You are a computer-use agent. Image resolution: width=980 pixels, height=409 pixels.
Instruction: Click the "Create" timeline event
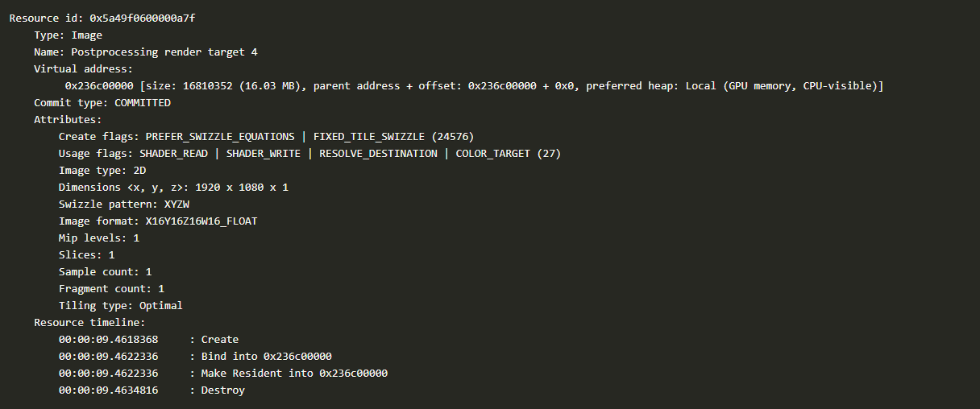(219, 339)
